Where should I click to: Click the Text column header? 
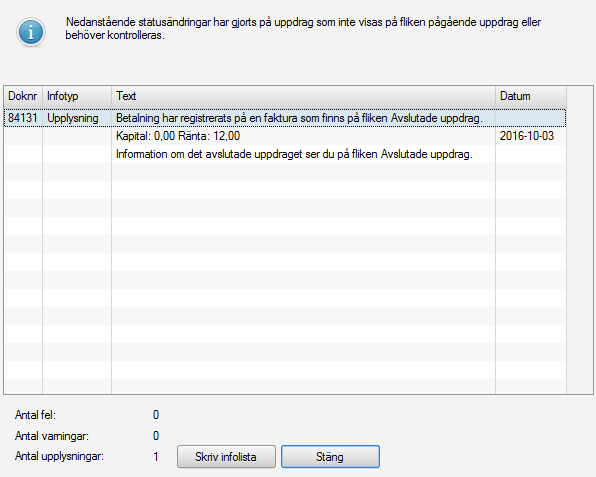click(303, 96)
